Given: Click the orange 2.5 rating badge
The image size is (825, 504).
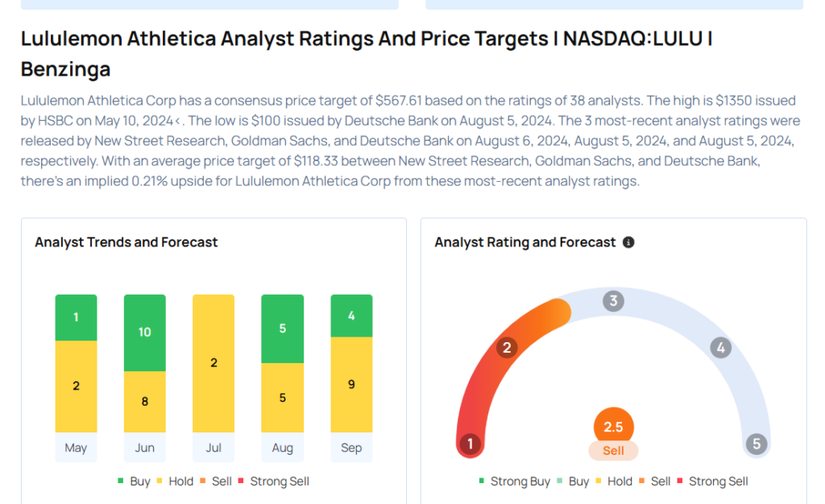Looking at the screenshot, I should [x=613, y=427].
